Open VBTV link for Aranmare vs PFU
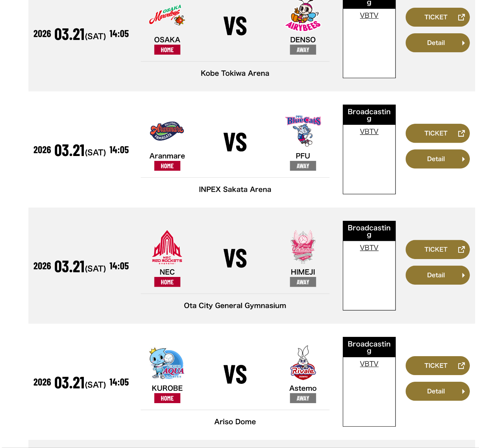 (369, 131)
